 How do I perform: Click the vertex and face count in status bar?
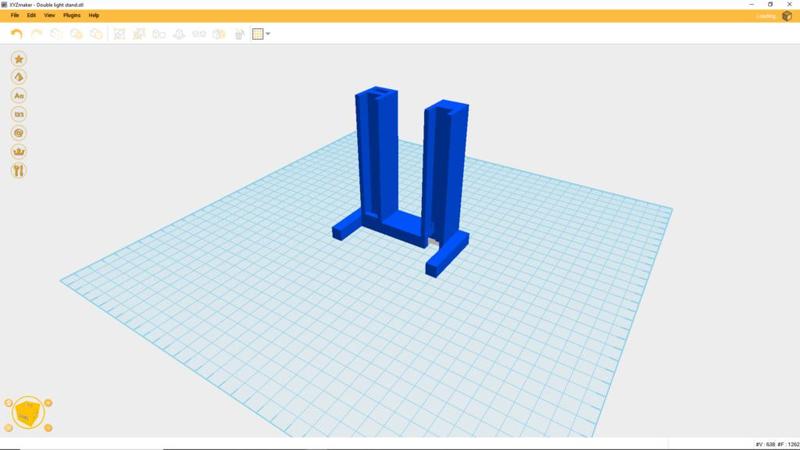pos(777,445)
